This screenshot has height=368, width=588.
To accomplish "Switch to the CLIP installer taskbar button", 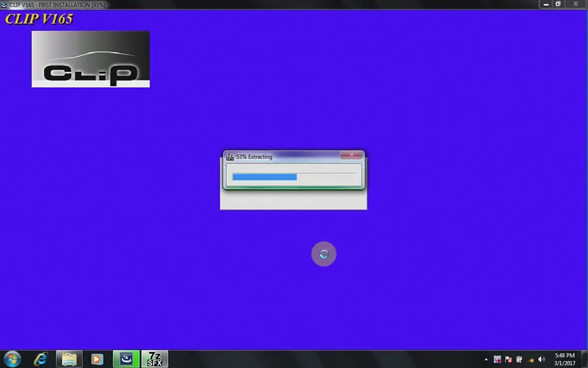I will pos(126,359).
